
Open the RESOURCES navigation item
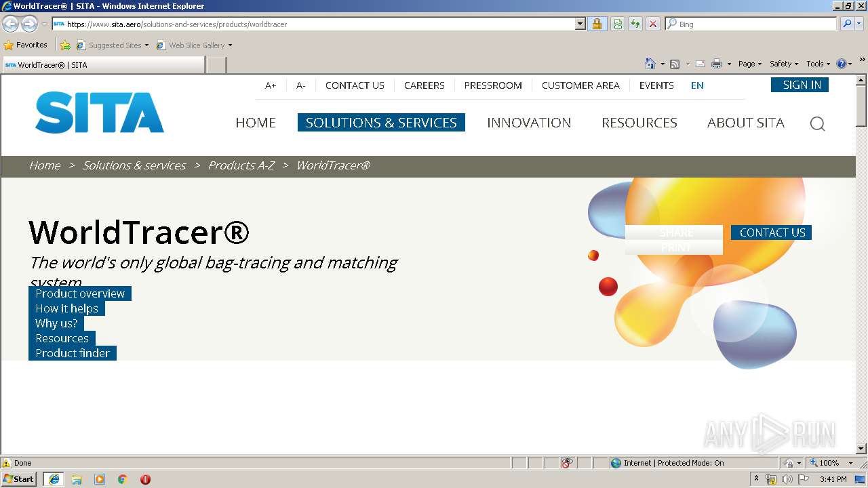coord(639,123)
